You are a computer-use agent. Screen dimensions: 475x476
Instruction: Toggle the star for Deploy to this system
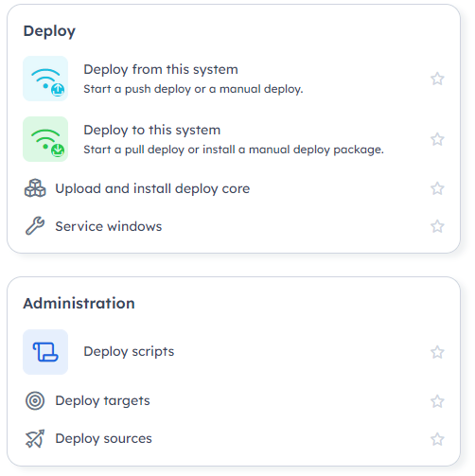(x=437, y=139)
